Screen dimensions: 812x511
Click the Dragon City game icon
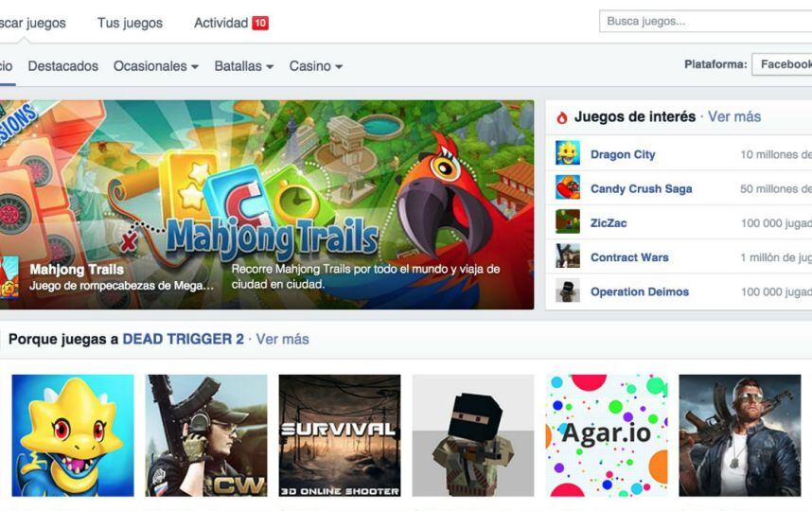568,153
